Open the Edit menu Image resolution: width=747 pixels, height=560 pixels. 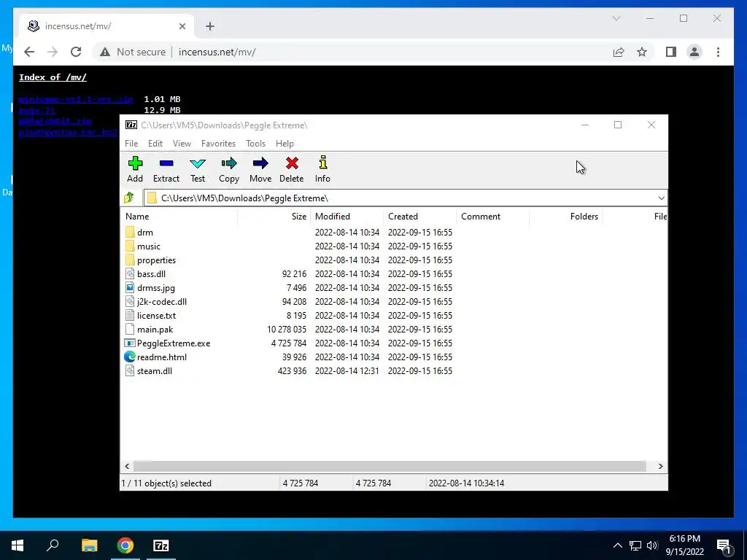[x=155, y=144]
